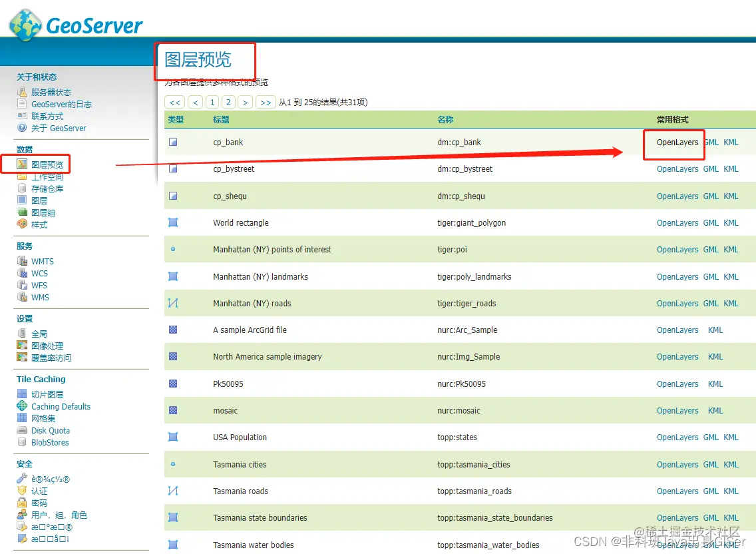Click the 关于 GeoServer info icon
Screen dimensions: 756x554
click(x=22, y=127)
